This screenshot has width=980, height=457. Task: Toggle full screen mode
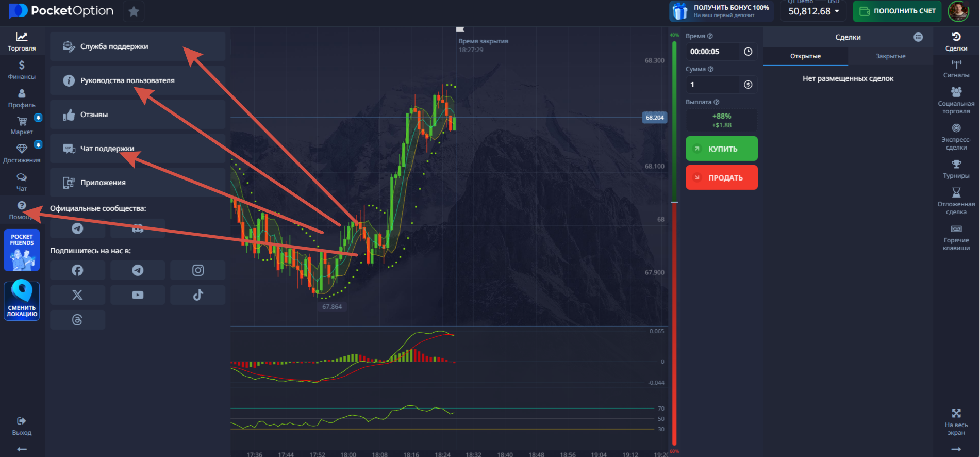(956, 421)
